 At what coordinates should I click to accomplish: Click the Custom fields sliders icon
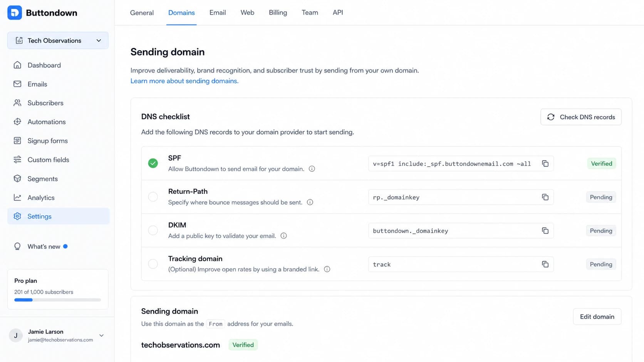point(17,160)
